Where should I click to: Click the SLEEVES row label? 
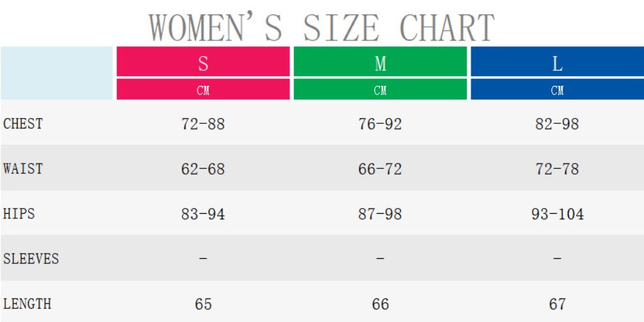point(31,259)
